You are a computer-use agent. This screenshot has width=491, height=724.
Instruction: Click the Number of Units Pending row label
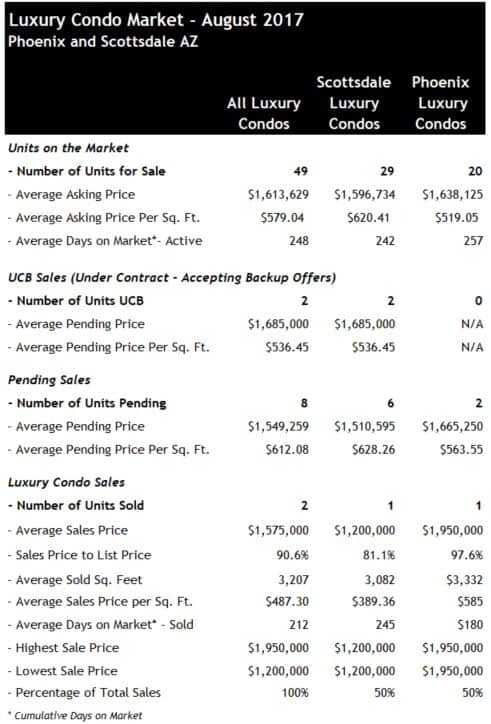(x=87, y=403)
